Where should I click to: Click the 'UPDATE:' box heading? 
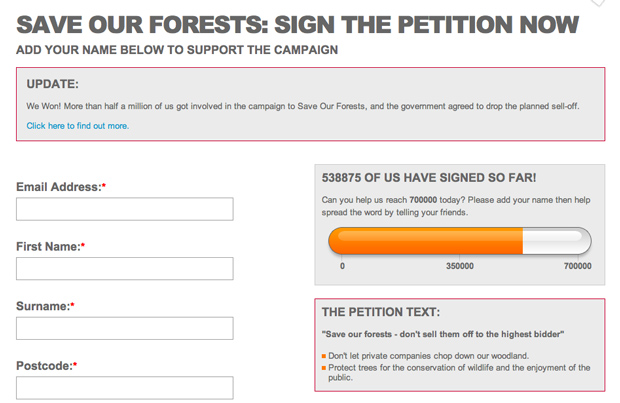(x=52, y=84)
